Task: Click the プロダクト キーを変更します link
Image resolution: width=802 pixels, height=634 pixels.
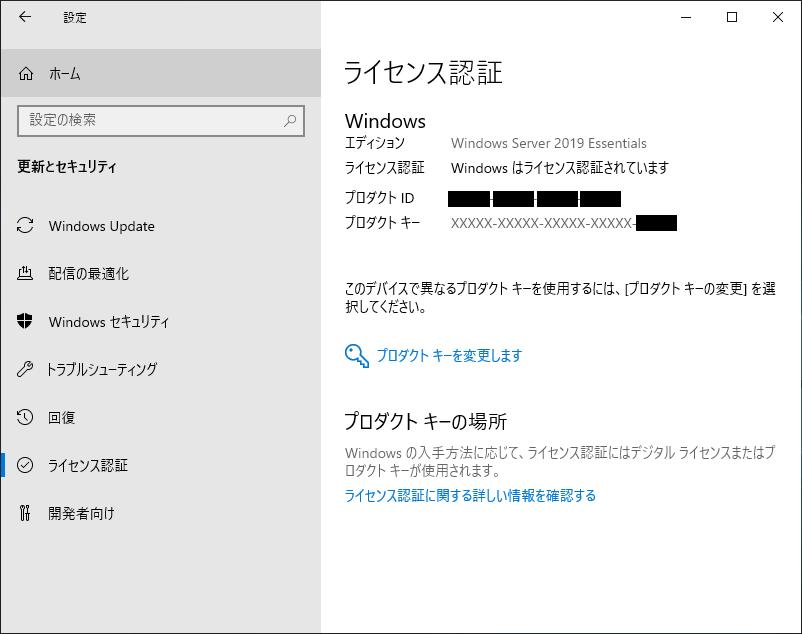Action: (x=449, y=356)
